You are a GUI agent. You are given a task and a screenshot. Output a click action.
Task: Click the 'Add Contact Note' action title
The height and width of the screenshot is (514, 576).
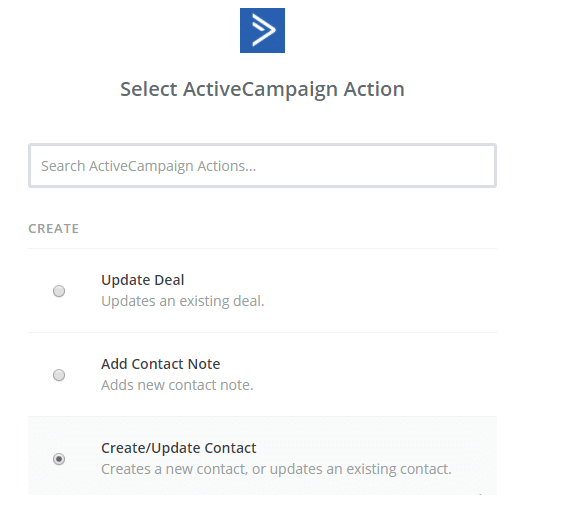click(x=161, y=364)
